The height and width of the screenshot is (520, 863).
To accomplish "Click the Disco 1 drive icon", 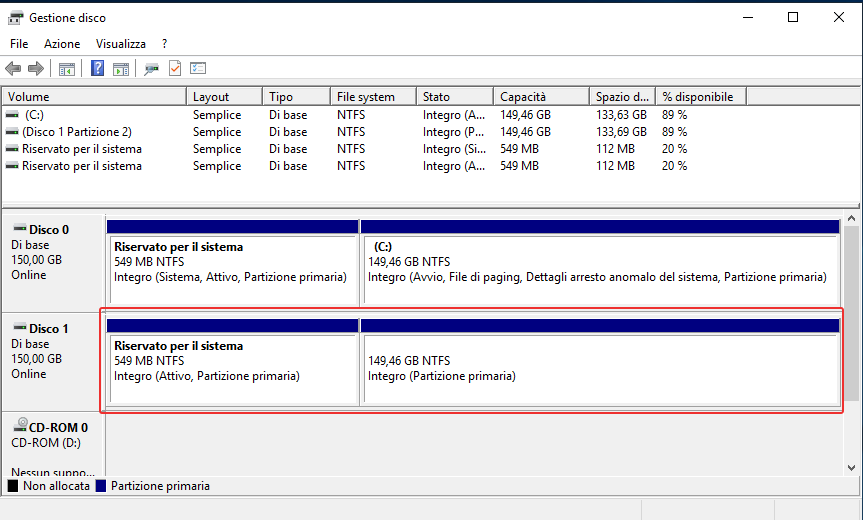I will pos(20,327).
